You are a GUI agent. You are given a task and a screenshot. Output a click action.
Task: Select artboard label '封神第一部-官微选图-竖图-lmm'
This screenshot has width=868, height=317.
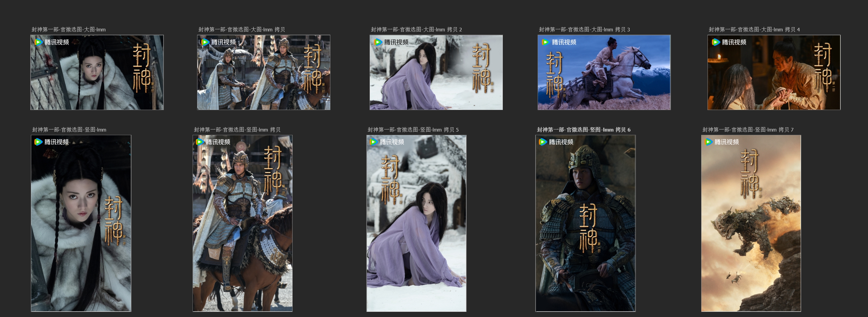pyautogui.click(x=69, y=129)
